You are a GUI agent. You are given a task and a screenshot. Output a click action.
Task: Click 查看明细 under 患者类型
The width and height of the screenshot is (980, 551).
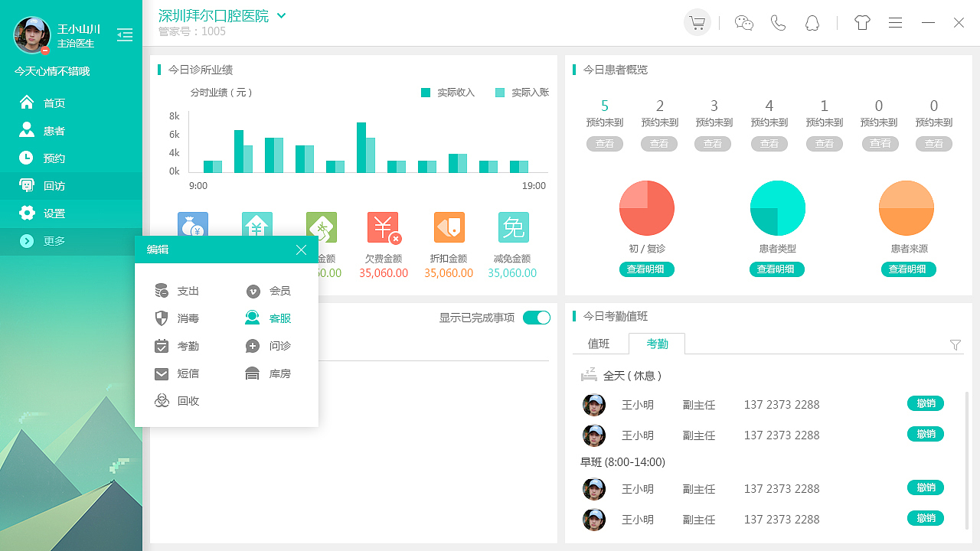[x=777, y=269]
